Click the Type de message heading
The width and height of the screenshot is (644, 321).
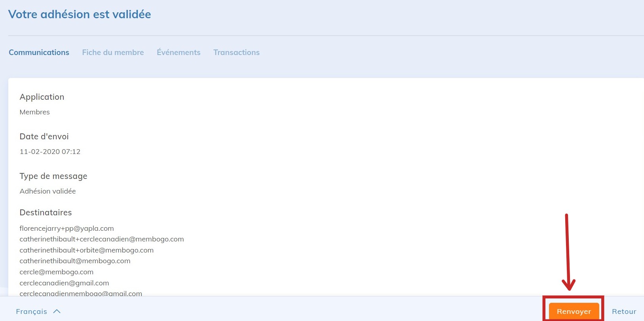[53, 176]
